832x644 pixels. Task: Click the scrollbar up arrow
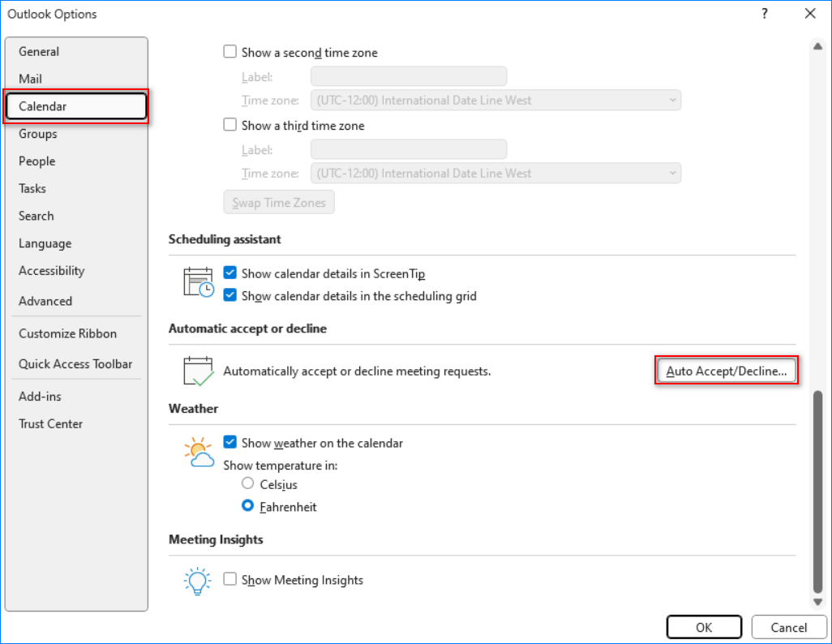[x=817, y=47]
